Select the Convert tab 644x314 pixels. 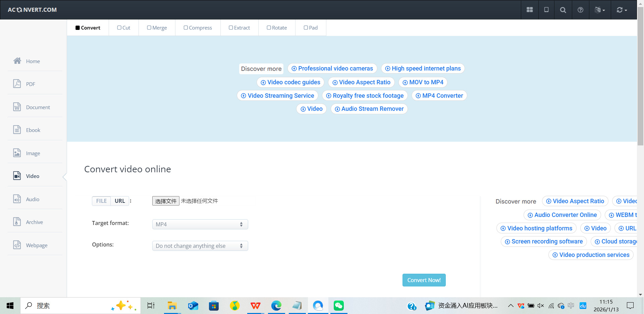point(88,28)
